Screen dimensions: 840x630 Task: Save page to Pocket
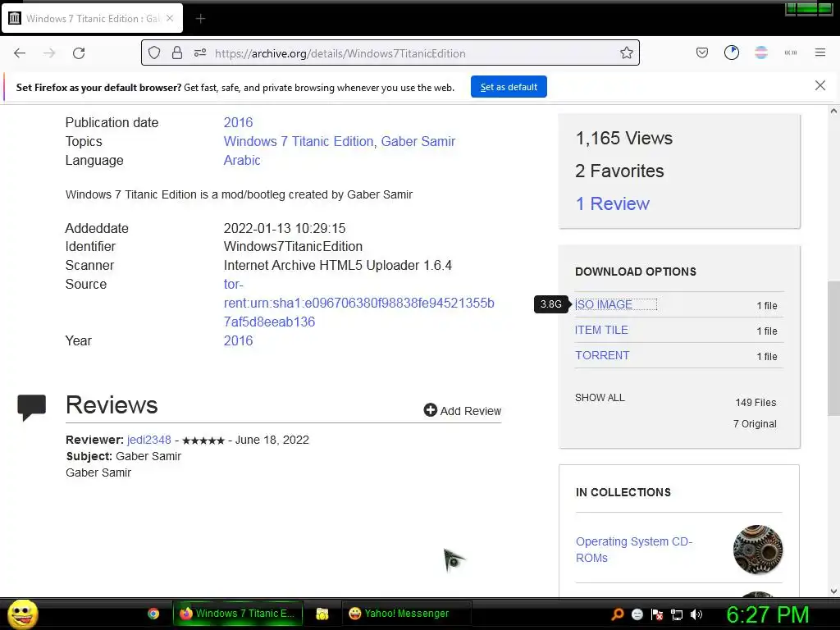702,52
